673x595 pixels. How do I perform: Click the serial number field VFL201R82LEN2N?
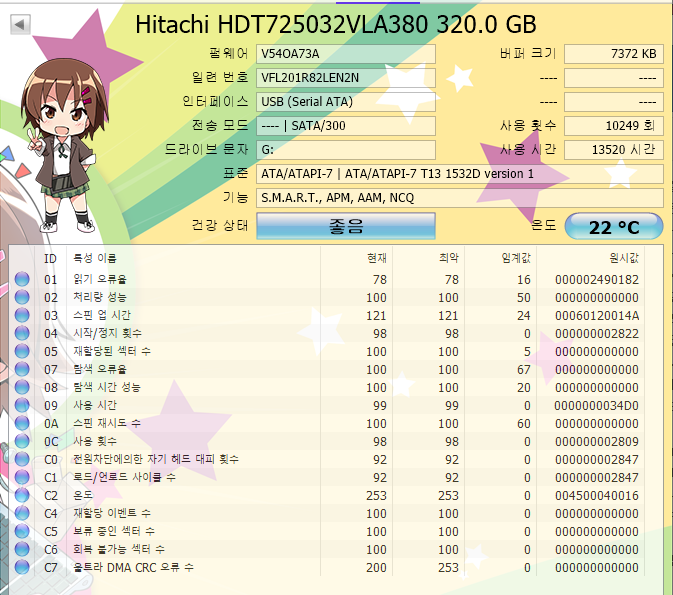[x=346, y=78]
